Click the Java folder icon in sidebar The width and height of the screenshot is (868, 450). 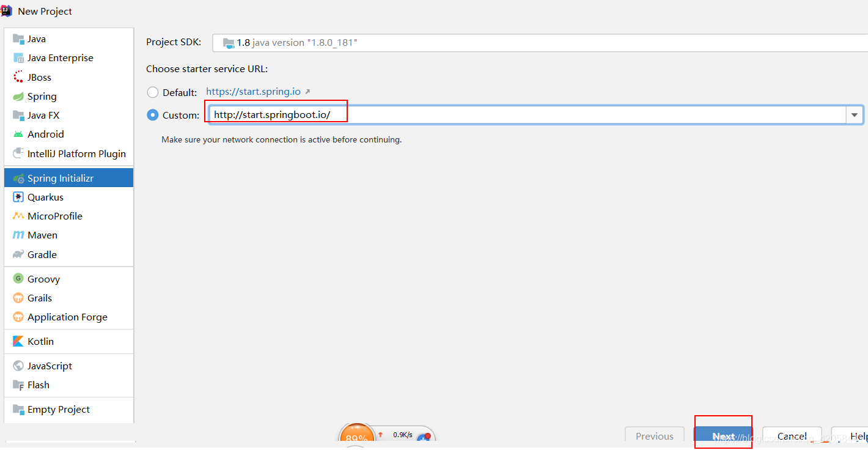18,39
